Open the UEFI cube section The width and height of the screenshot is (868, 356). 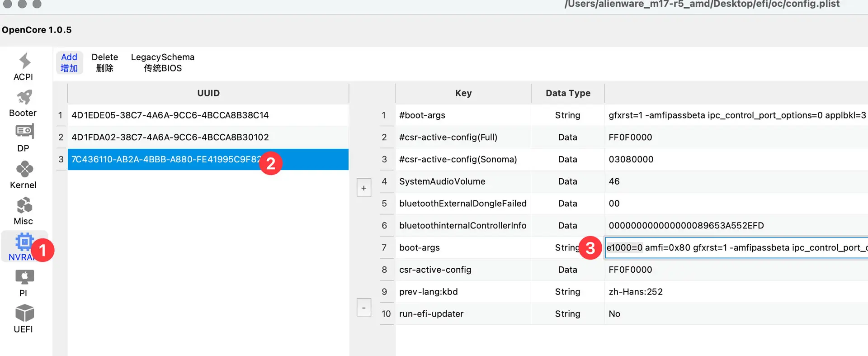(x=24, y=319)
